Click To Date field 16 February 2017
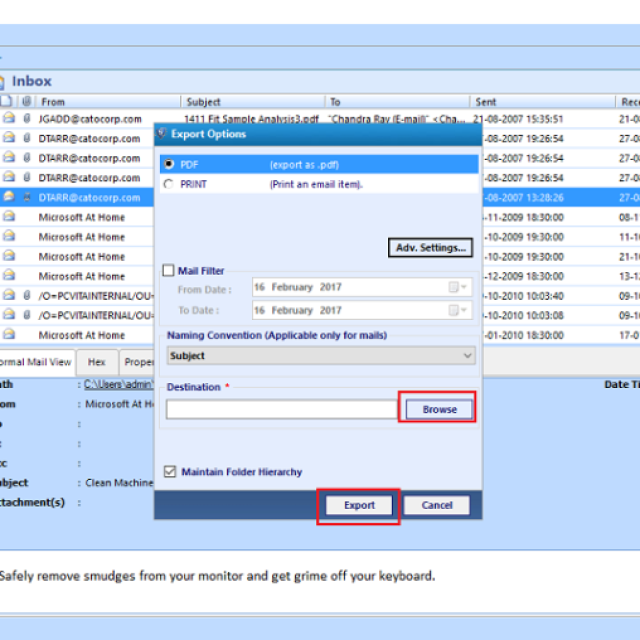640x640 pixels. click(362, 310)
